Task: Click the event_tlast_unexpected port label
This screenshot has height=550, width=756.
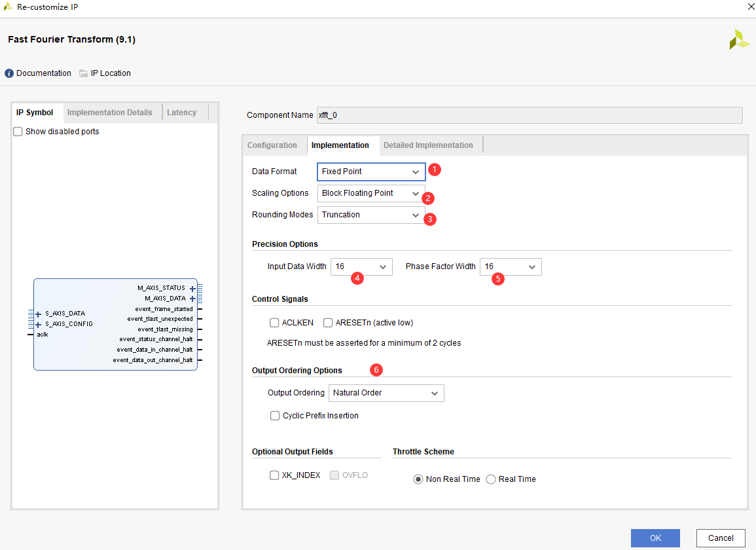Action: pos(160,319)
